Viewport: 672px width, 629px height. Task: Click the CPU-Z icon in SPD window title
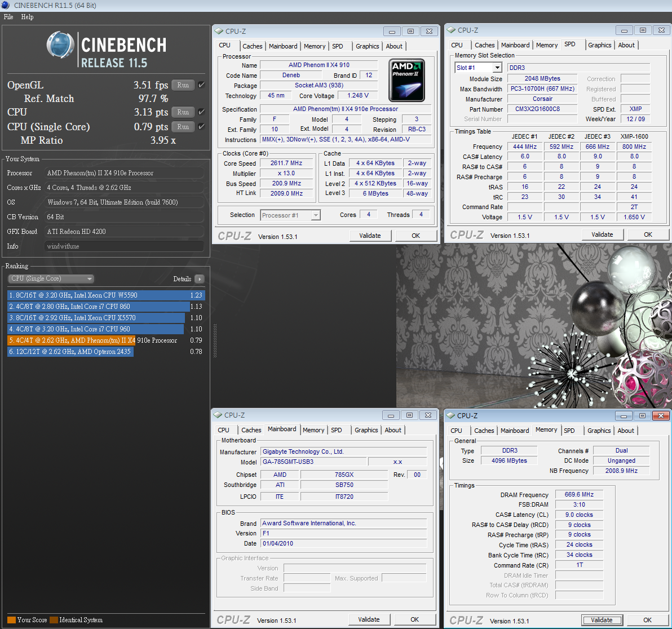pos(451,30)
